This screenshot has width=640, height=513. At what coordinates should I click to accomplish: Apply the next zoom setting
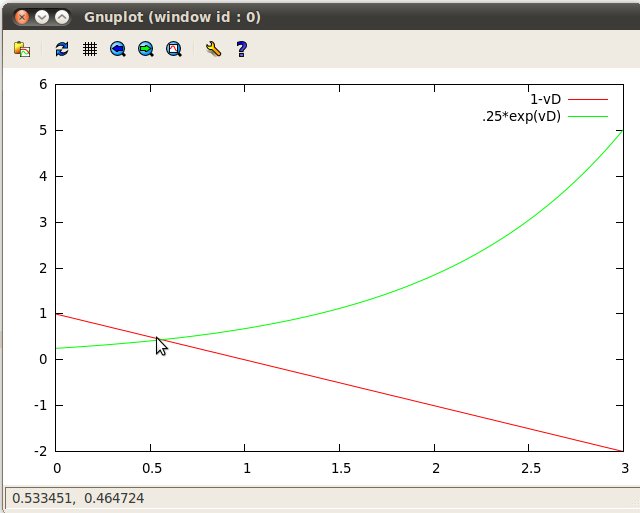146,48
